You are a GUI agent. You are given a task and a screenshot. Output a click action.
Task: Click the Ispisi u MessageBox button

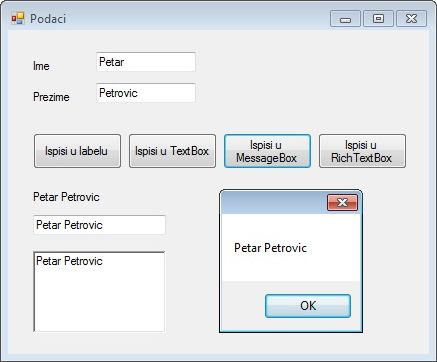pos(267,151)
